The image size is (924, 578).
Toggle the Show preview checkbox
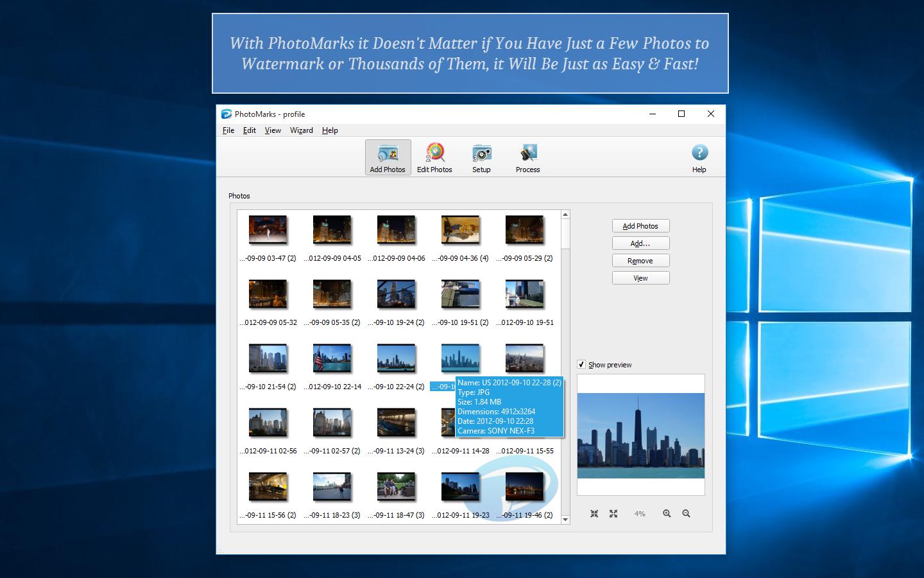point(581,364)
